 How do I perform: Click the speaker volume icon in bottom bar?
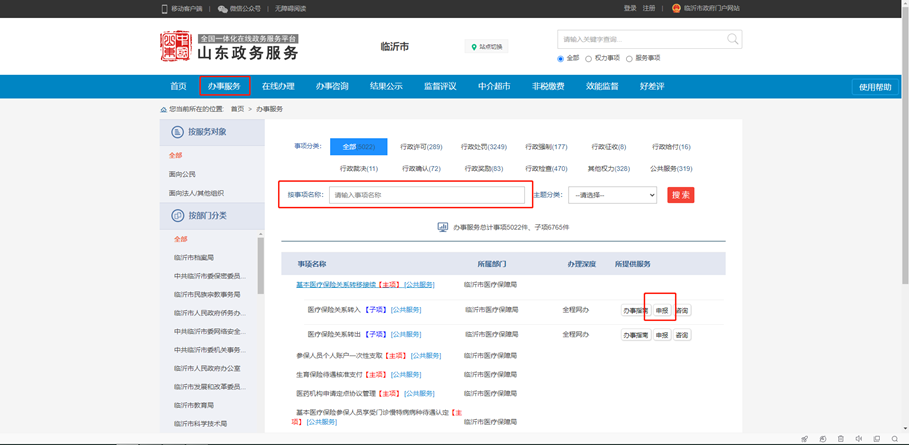[x=859, y=439]
